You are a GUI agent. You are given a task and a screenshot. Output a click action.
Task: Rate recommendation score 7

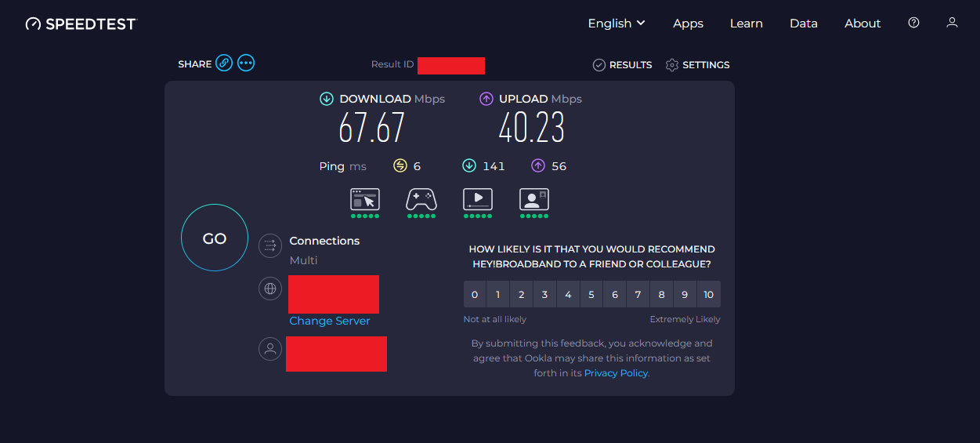tap(638, 295)
